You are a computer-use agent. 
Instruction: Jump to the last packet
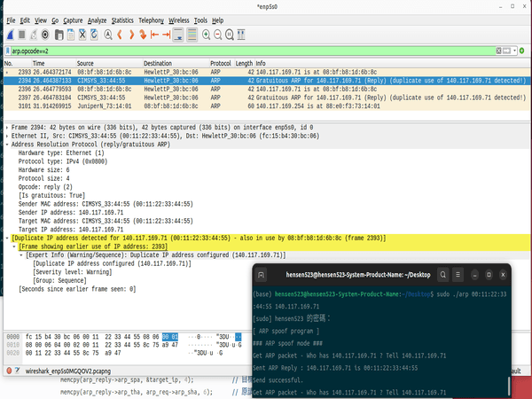tap(167, 35)
